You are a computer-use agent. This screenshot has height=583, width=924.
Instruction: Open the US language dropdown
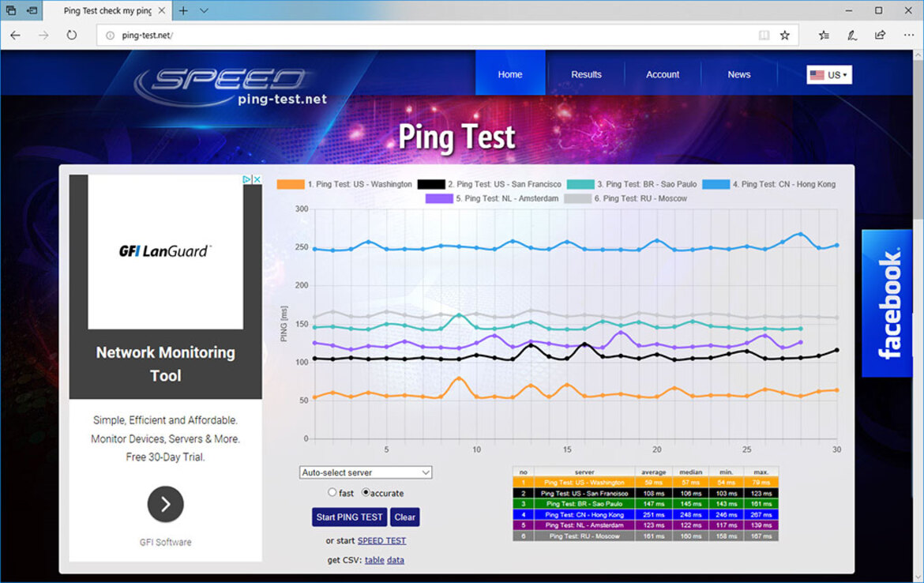[x=829, y=75]
